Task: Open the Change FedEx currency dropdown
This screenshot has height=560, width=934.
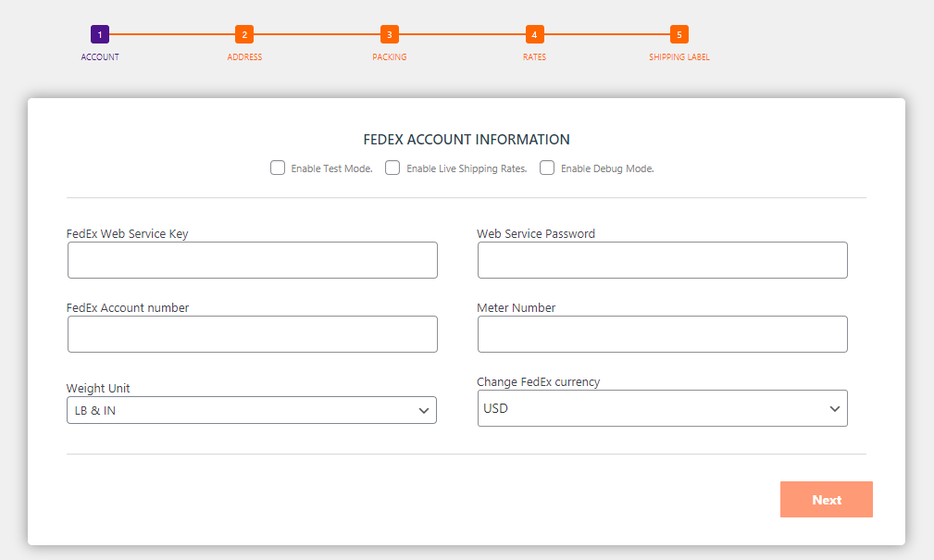Action: point(663,408)
